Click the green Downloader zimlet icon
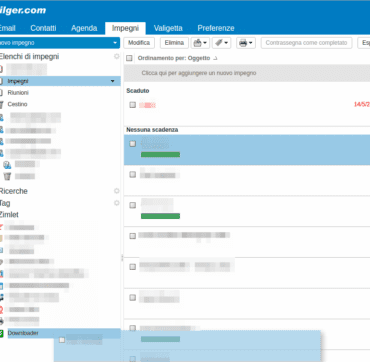The image size is (370, 362). (x=2, y=333)
